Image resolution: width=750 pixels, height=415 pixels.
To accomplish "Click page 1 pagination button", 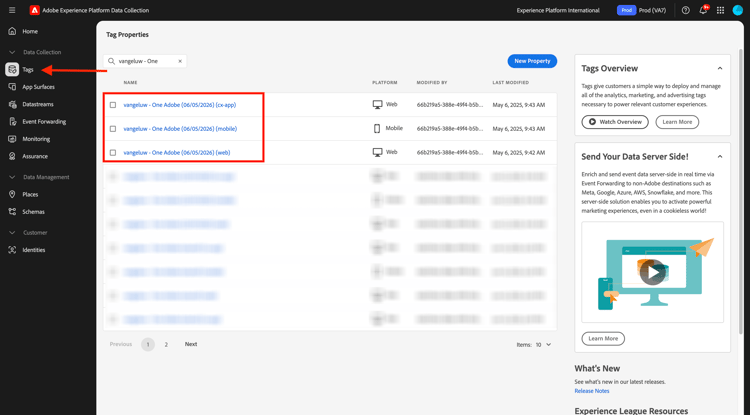I will [148, 344].
